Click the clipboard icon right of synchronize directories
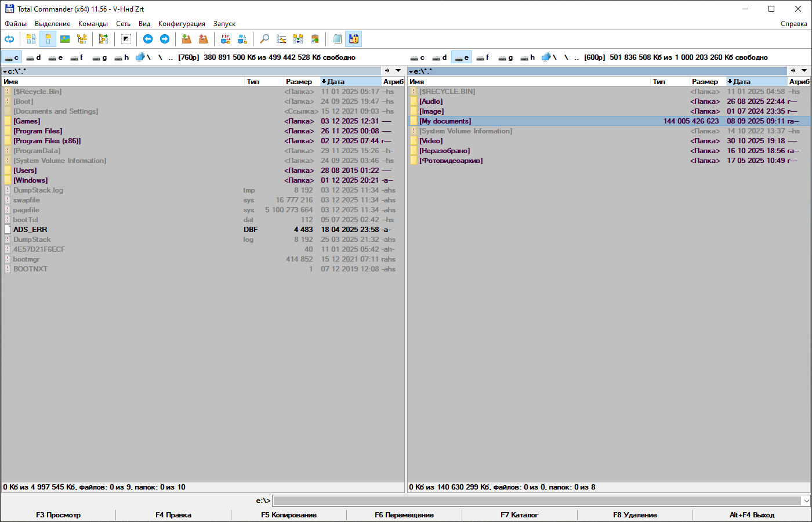 point(315,39)
